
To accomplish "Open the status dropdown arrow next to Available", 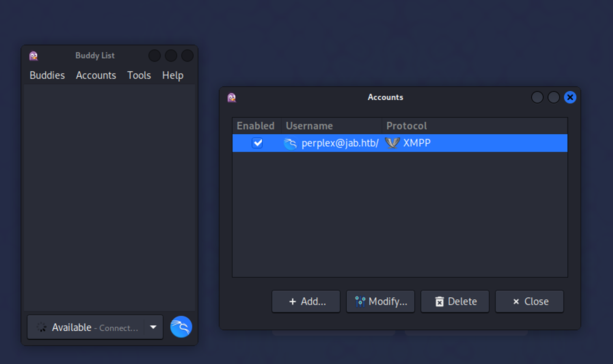I will pyautogui.click(x=153, y=327).
